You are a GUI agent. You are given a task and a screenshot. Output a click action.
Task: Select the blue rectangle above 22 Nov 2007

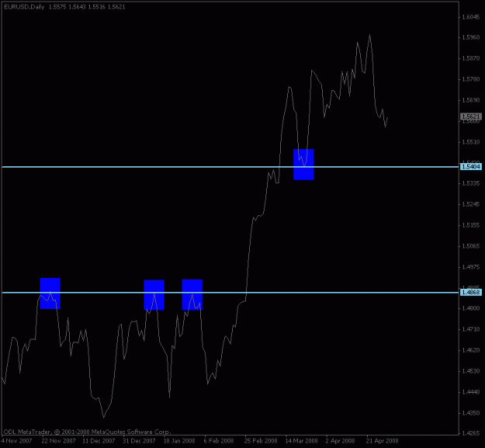click(50, 293)
